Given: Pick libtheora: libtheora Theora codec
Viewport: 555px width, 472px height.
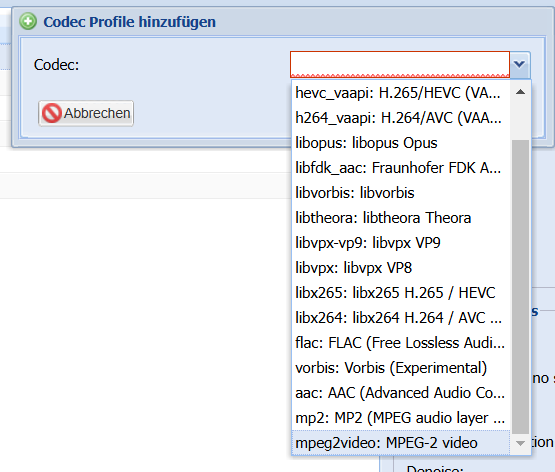Looking at the screenshot, I should (401, 218).
